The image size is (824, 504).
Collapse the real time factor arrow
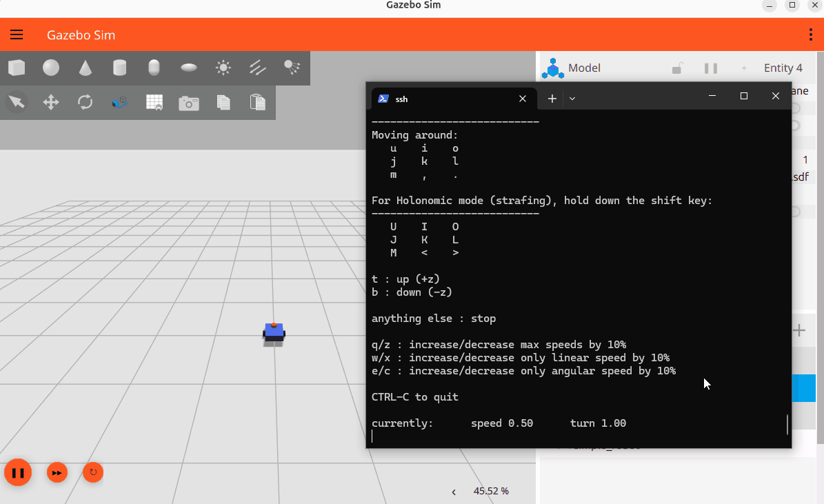pyautogui.click(x=454, y=492)
